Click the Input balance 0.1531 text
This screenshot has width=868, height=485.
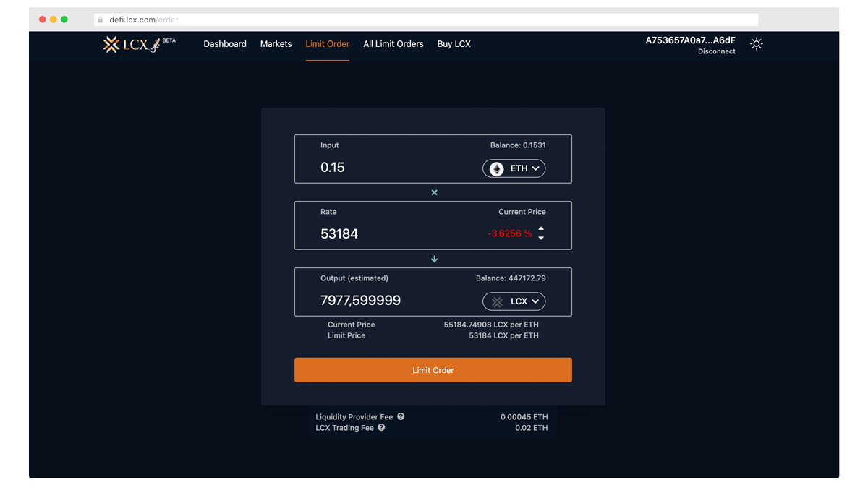[x=518, y=145]
